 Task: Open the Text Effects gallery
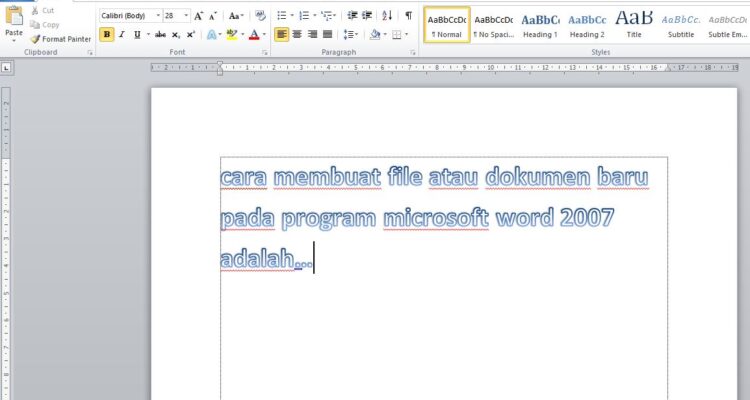(213, 34)
